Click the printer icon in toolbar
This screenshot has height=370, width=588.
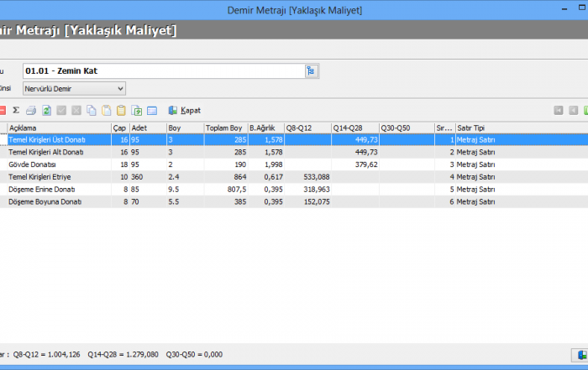click(x=31, y=110)
